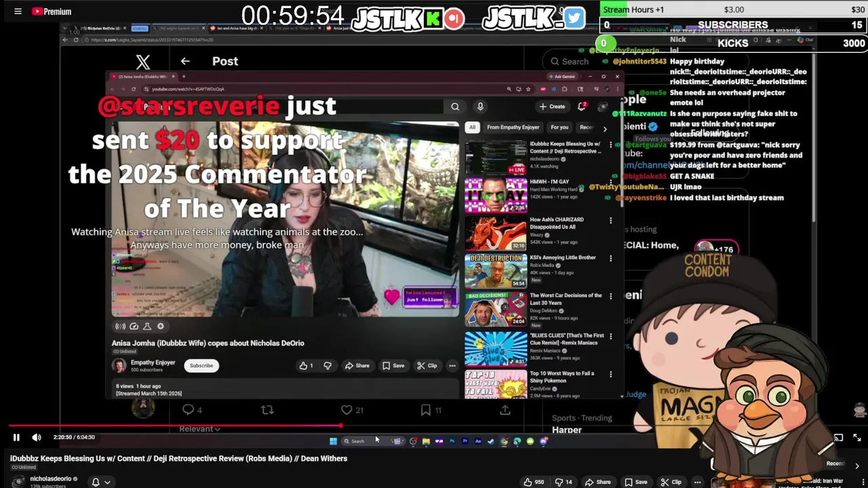Expand the notification options chevron by the bell
Screen dimensions: 868x488
107,482
